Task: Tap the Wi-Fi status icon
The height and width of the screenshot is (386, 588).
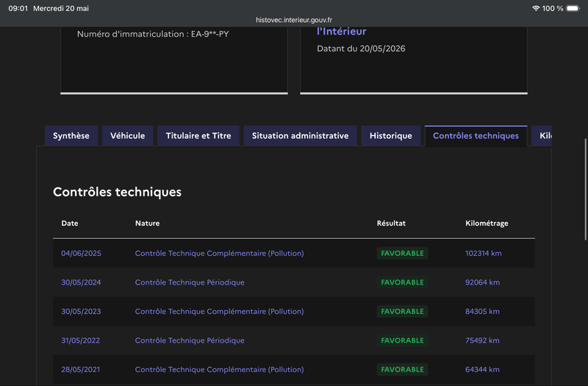Action: [536, 8]
